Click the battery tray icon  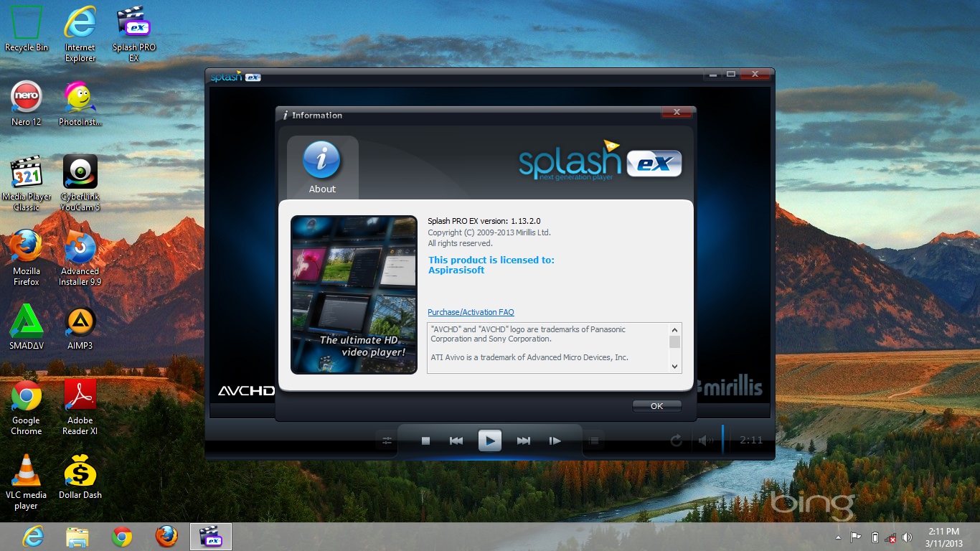coord(875,537)
